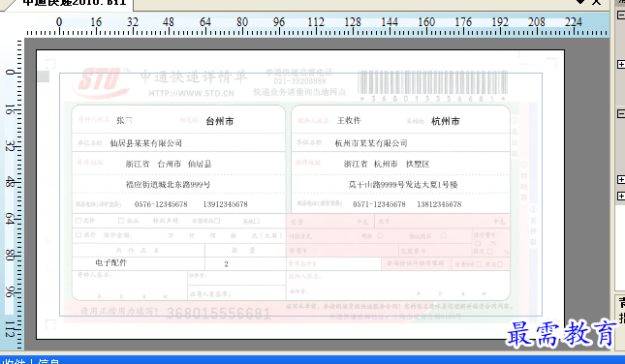
Task: Select recipient street 莫干山路9999号发达大厦1号楼
Action: tap(403, 184)
